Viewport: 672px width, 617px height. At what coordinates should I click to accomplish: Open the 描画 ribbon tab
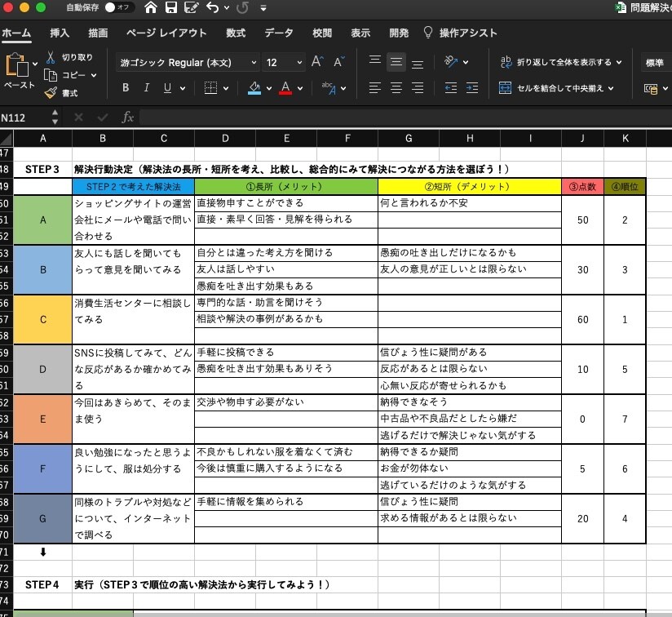click(x=98, y=33)
